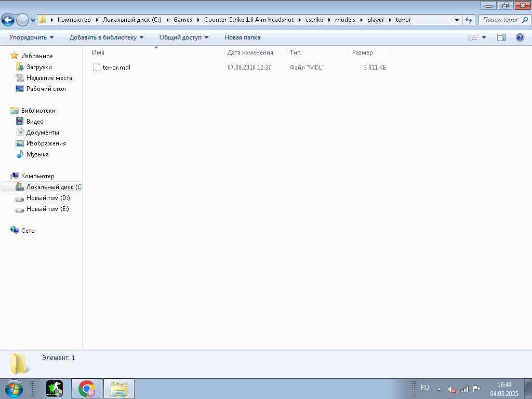This screenshot has width=532, height=399.
Task: Open Новый том (E:) drive
Action: pyautogui.click(x=47, y=209)
